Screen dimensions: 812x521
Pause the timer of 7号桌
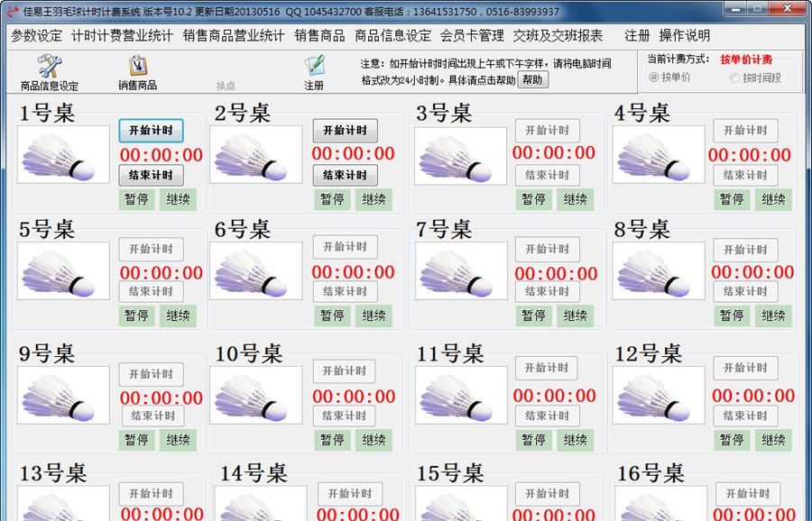pos(534,315)
